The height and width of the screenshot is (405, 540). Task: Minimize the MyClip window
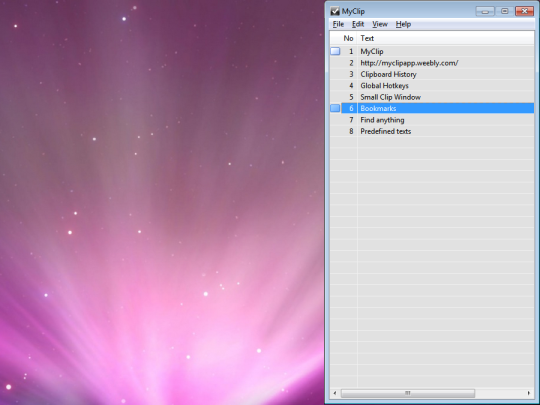485,11
